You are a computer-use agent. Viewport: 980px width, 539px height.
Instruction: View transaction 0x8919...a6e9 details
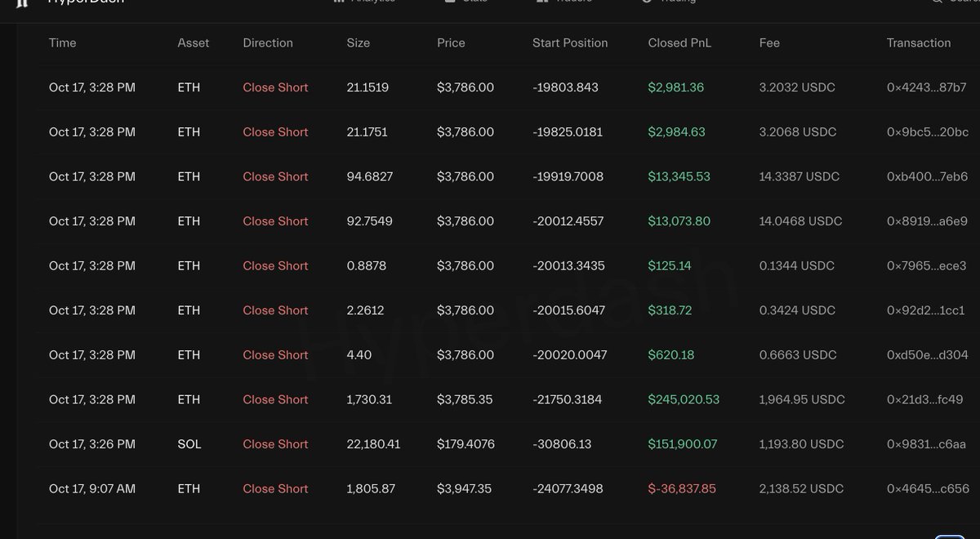coord(927,220)
